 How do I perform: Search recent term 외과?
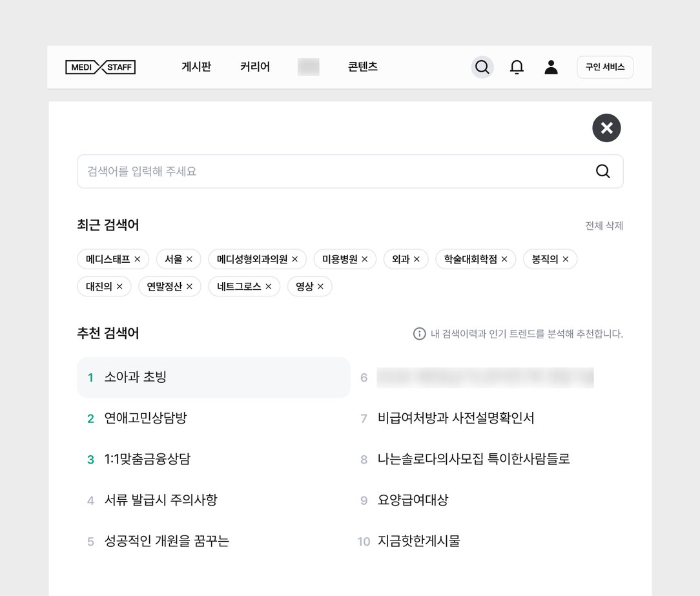400,260
